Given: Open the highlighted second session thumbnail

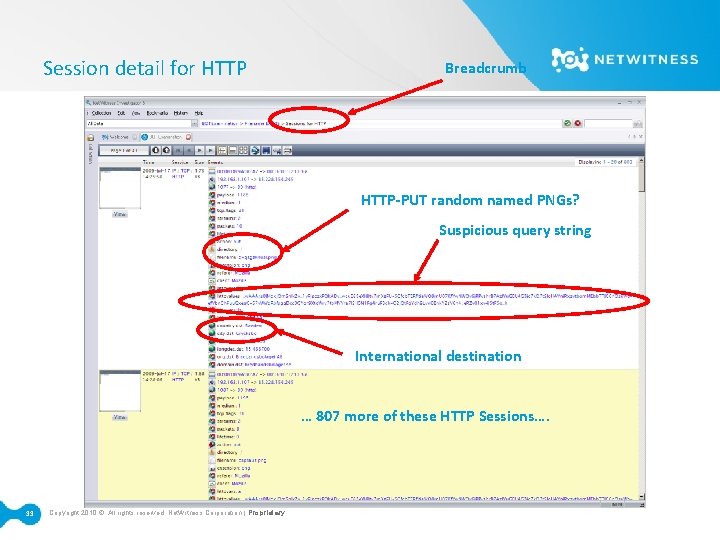Looking at the screenshot, I should click(120, 391).
